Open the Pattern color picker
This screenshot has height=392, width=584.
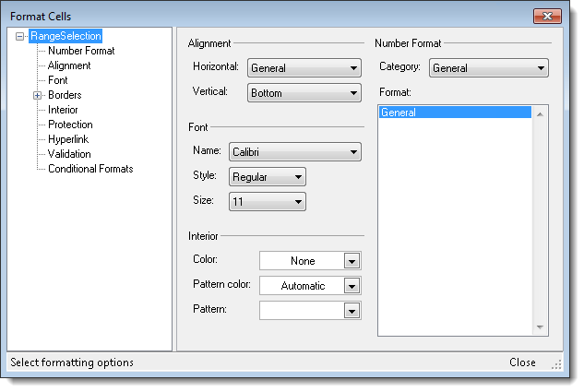pyautogui.click(x=351, y=287)
